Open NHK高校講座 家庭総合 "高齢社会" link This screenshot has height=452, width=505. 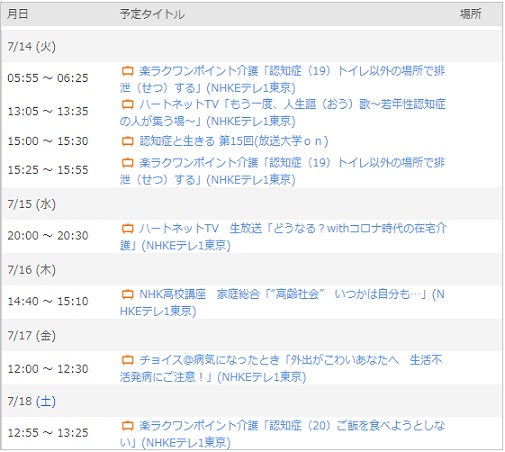[282, 303]
